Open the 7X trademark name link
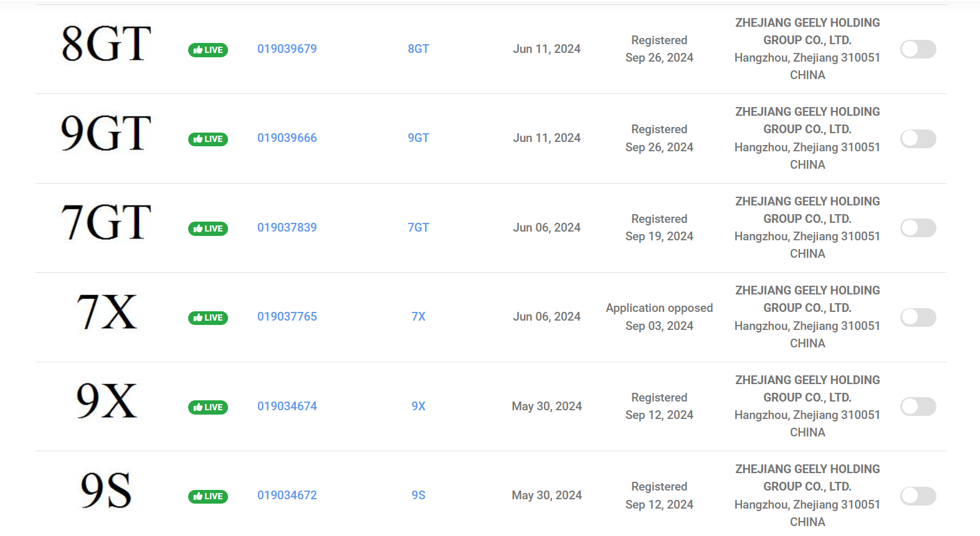Image resolution: width=980 pixels, height=536 pixels. pos(419,316)
